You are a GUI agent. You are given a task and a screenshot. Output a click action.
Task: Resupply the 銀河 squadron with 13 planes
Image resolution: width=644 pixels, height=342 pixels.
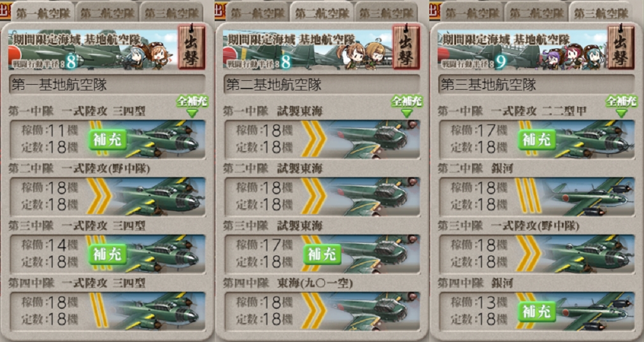point(537,313)
